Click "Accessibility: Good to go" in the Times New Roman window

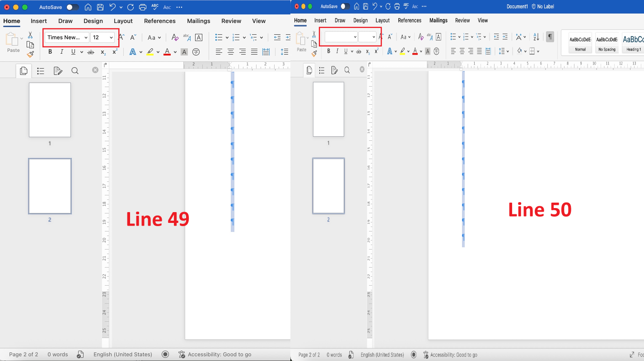215,354
